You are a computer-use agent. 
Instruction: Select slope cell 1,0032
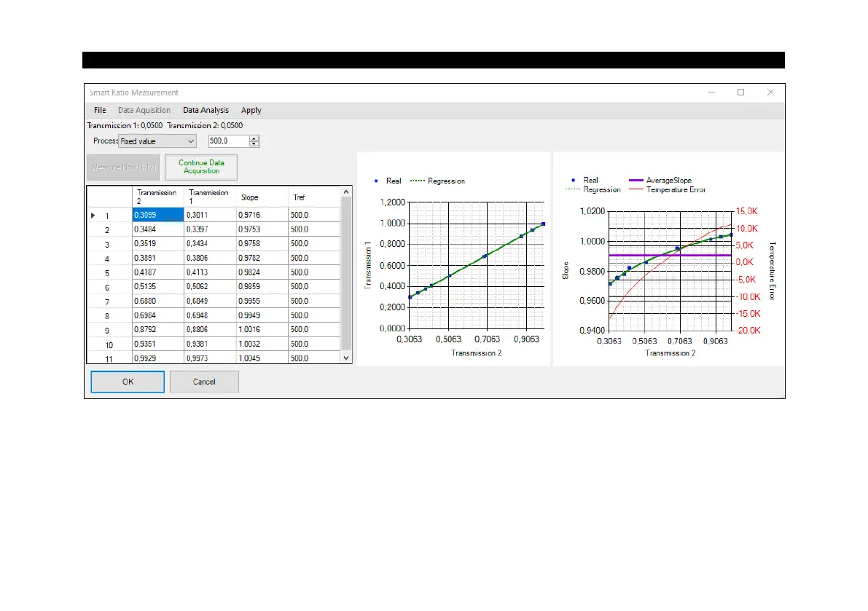262,344
